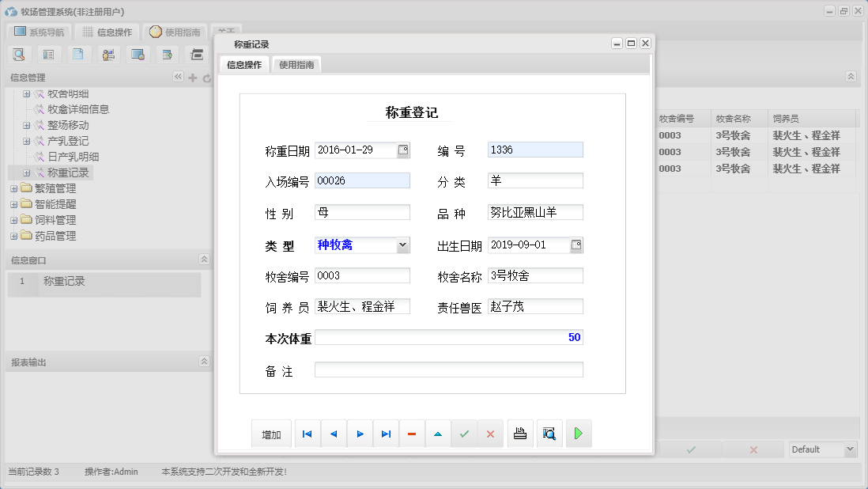Switch to the 使用指南 tab in the dialog
The height and width of the screenshot is (489, 868).
(296, 65)
